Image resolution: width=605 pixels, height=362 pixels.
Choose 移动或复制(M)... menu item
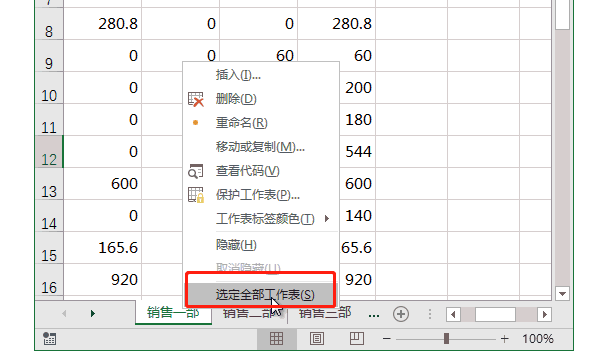point(260,147)
